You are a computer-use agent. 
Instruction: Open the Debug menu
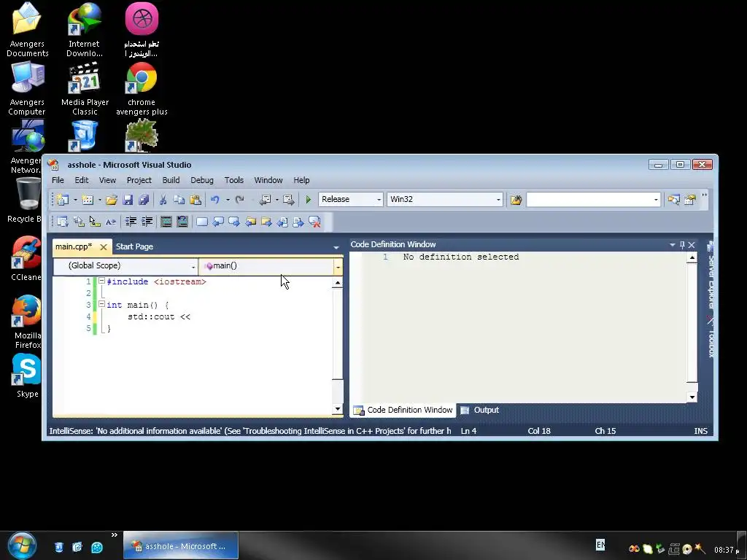pos(202,180)
